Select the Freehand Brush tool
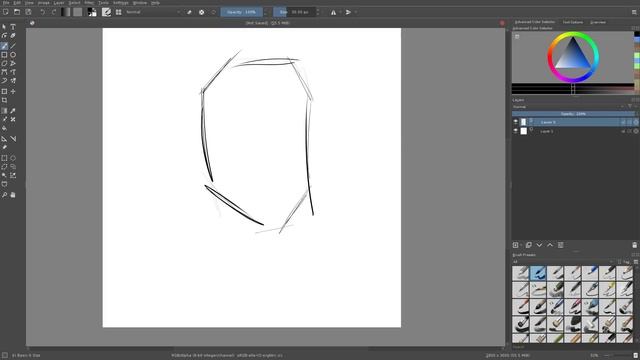The width and height of the screenshot is (640, 360). (x=4, y=46)
